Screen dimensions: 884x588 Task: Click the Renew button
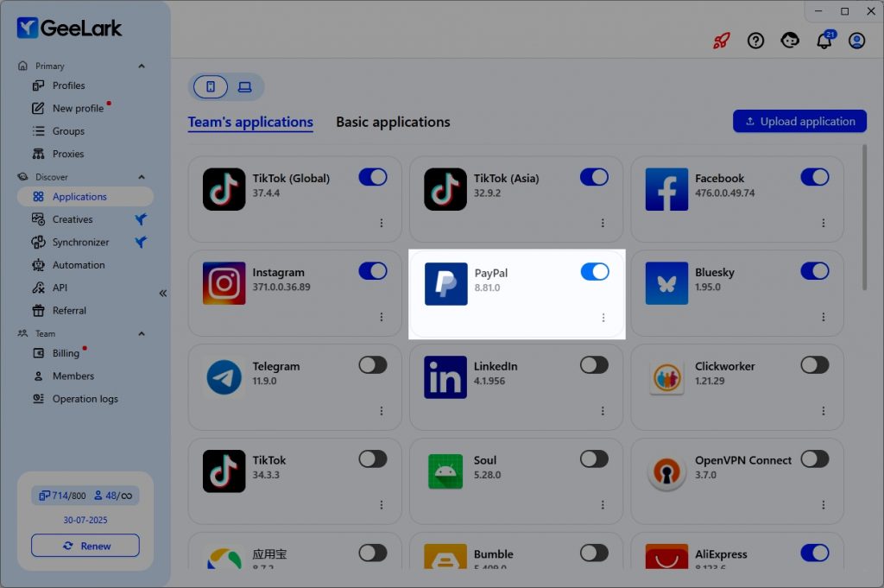(x=85, y=546)
